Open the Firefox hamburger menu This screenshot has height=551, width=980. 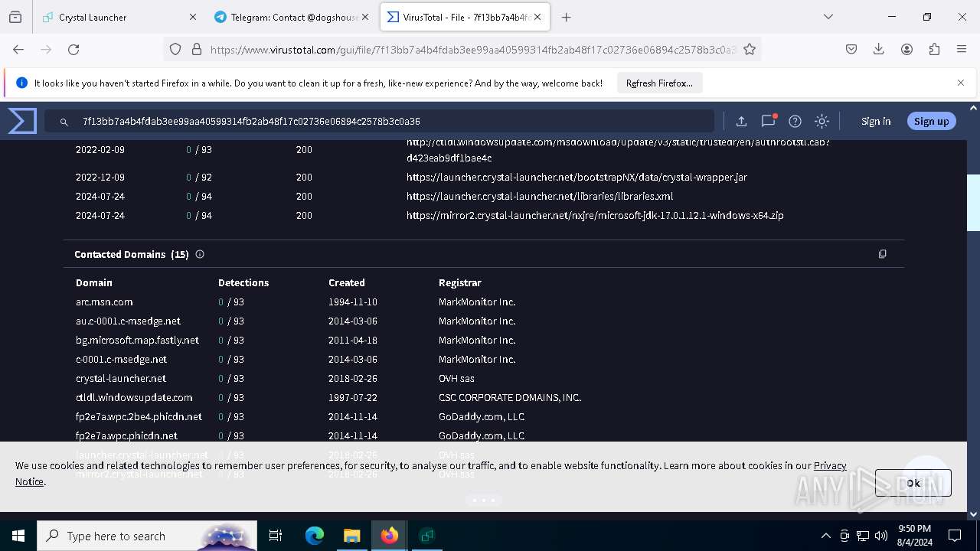click(x=962, y=49)
